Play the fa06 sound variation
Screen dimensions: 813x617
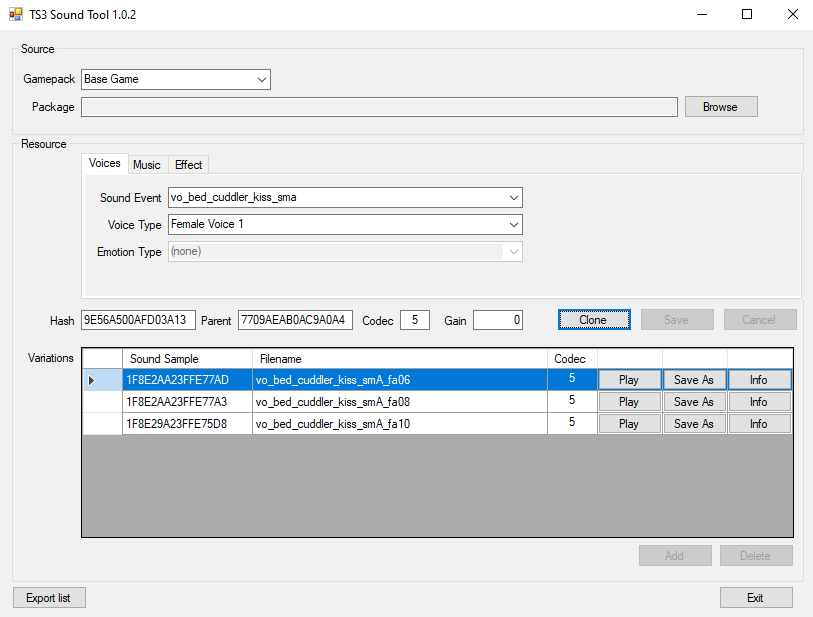click(629, 380)
